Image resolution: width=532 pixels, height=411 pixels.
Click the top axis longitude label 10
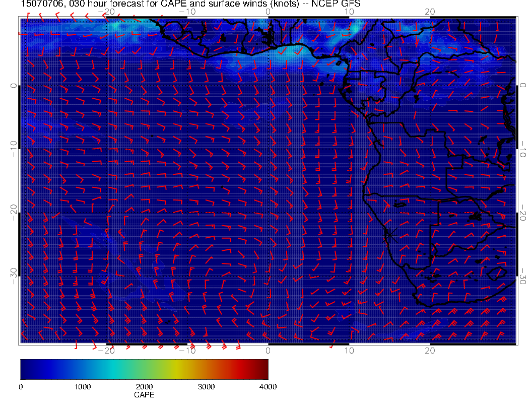[x=349, y=12]
